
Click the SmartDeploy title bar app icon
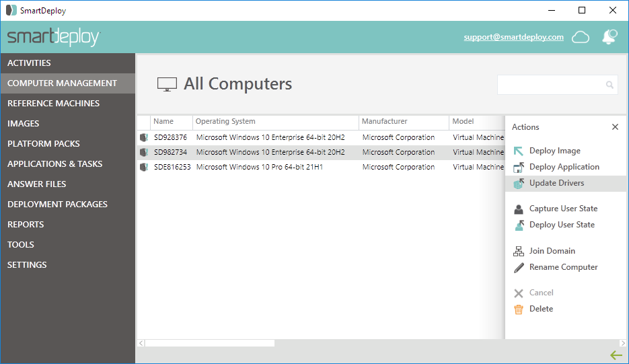click(x=11, y=10)
